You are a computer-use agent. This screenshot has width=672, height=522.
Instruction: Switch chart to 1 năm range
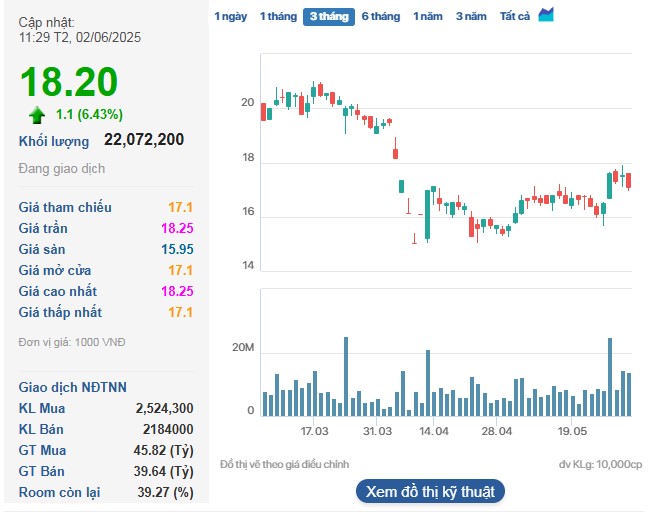[428, 17]
